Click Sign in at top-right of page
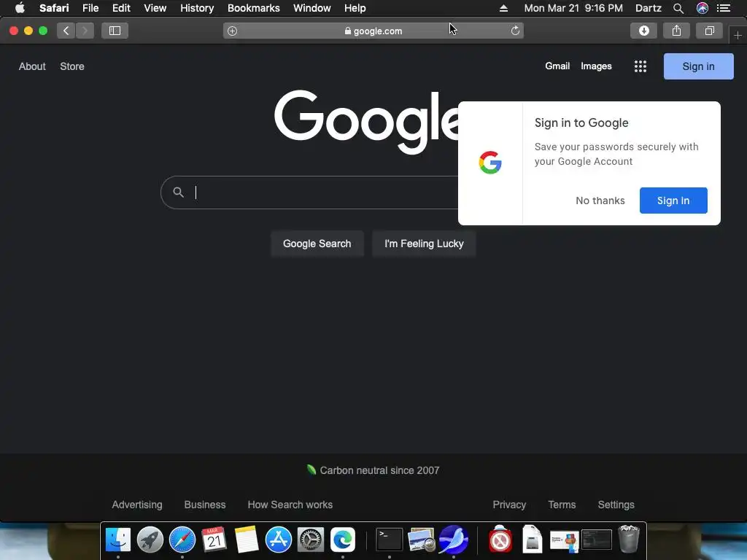Image resolution: width=747 pixels, height=560 pixels. click(x=698, y=66)
